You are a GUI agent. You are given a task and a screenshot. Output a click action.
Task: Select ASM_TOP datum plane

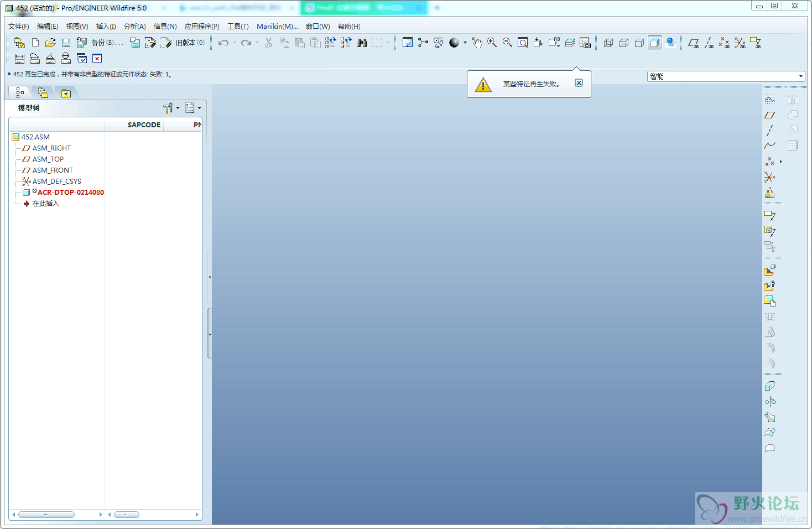[48, 159]
